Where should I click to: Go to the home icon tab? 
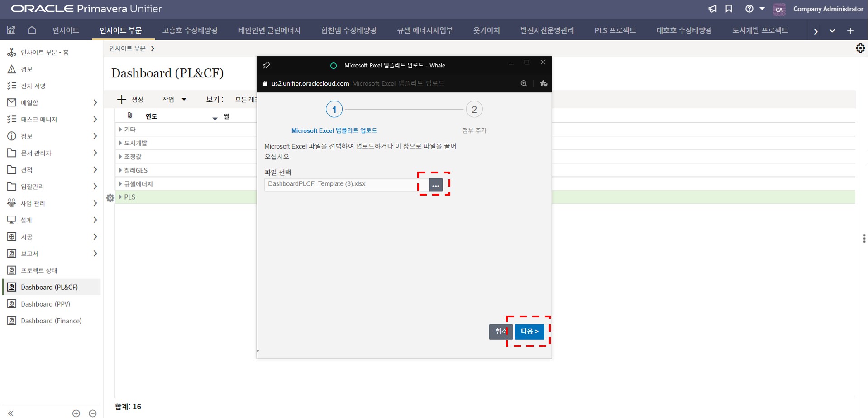(32, 30)
